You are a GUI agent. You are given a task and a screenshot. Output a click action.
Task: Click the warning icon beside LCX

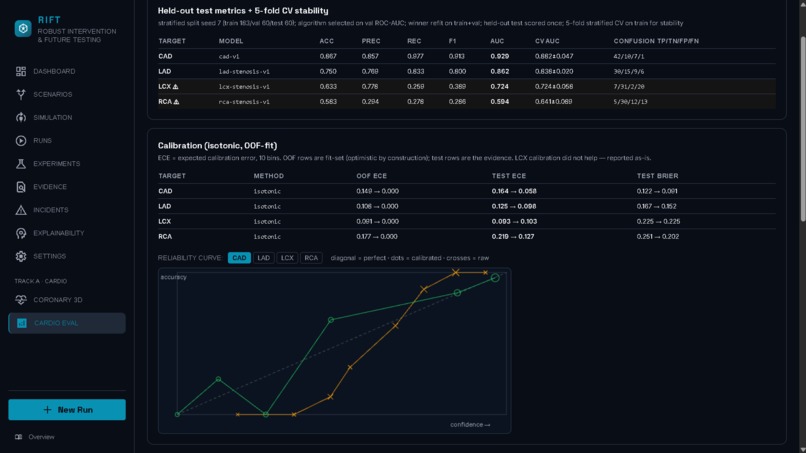point(175,87)
